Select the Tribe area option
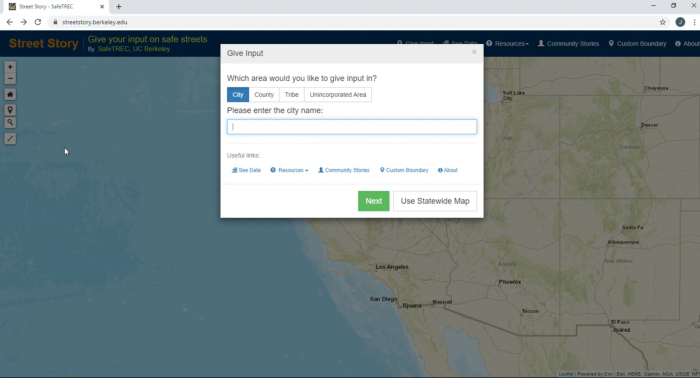The image size is (700, 378). pyautogui.click(x=292, y=95)
